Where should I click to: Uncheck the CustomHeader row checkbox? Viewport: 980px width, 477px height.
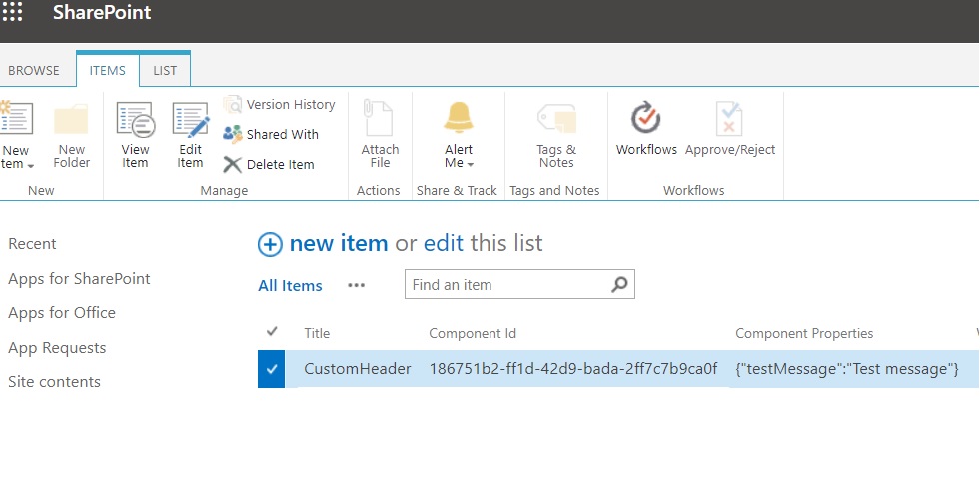271,369
